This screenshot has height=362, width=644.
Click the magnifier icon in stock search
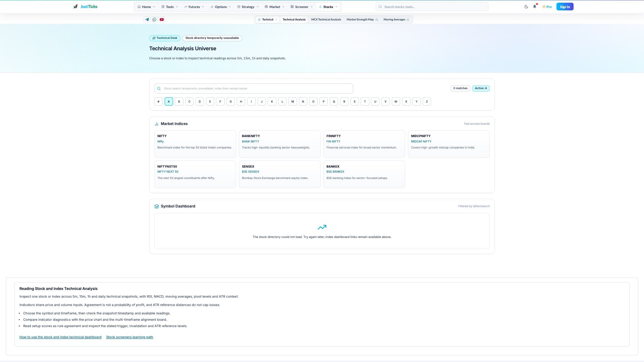coord(159,88)
